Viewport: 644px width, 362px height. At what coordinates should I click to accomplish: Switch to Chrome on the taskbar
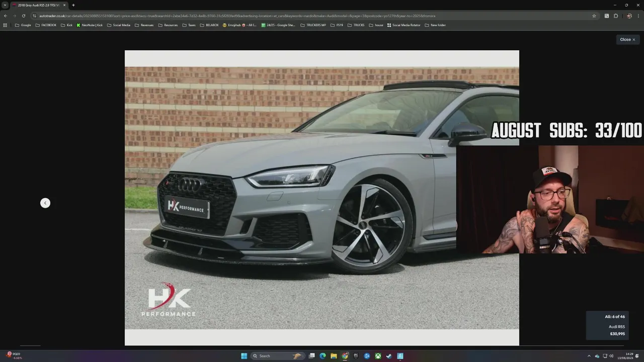tap(345, 356)
